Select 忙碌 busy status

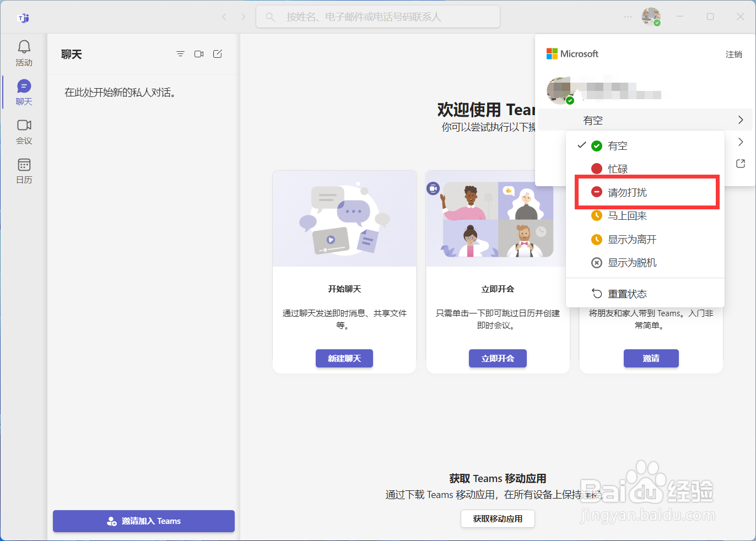[645, 169]
